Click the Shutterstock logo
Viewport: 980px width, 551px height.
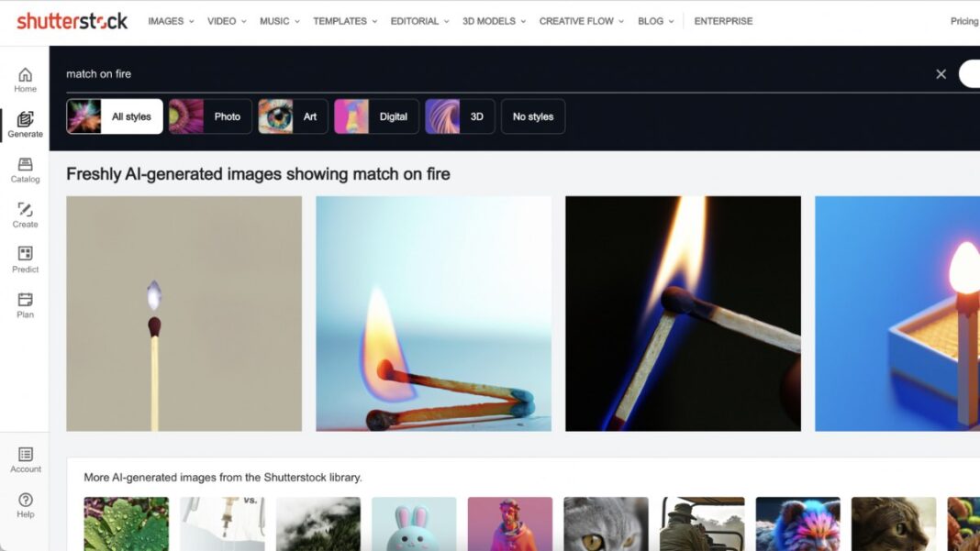pos(72,21)
